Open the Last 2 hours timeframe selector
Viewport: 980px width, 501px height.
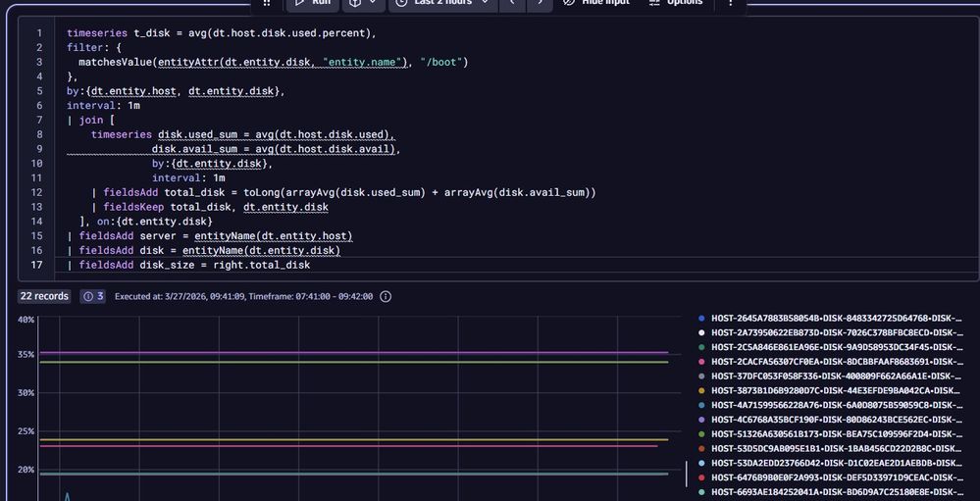[x=443, y=4]
